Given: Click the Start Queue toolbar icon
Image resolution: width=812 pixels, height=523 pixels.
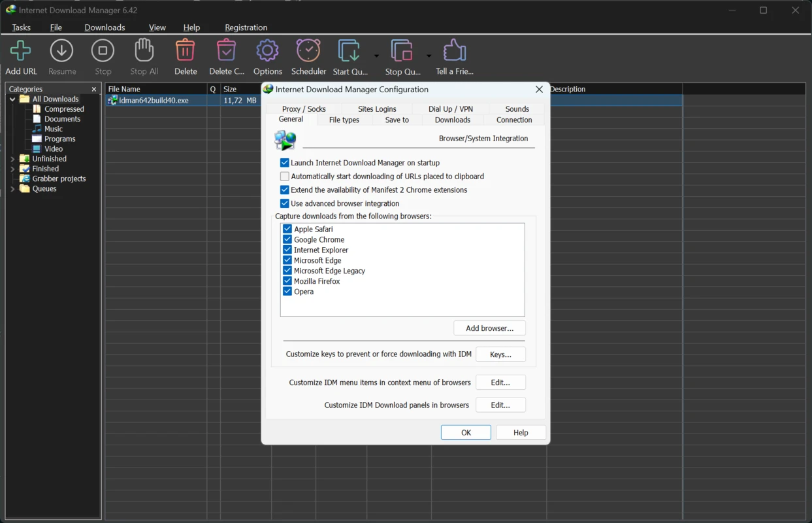Looking at the screenshot, I should (349, 51).
